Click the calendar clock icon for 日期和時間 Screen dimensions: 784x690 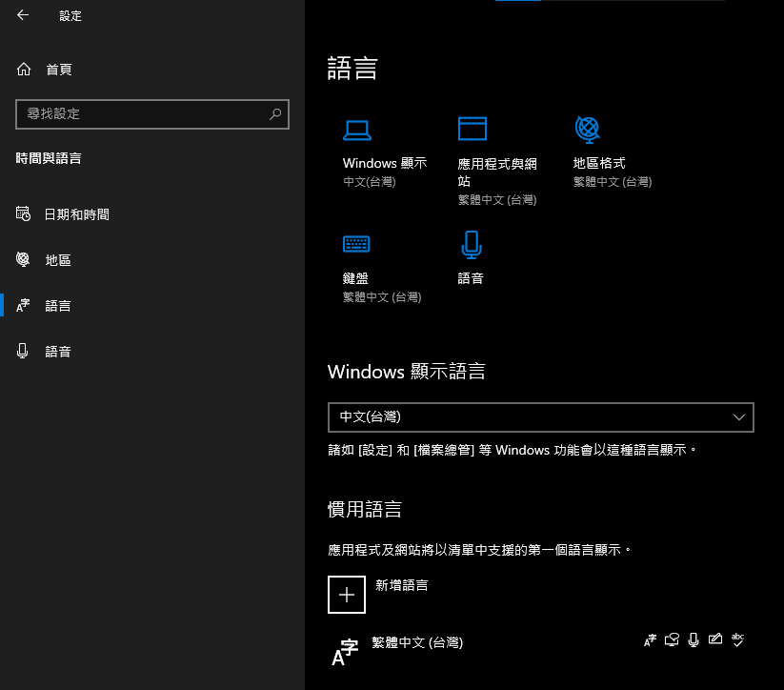pyautogui.click(x=23, y=213)
